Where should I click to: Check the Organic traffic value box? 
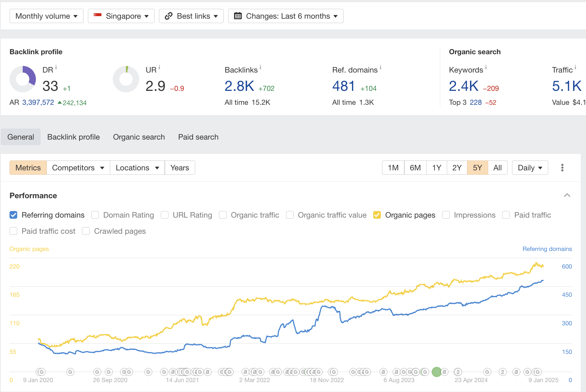(290, 215)
